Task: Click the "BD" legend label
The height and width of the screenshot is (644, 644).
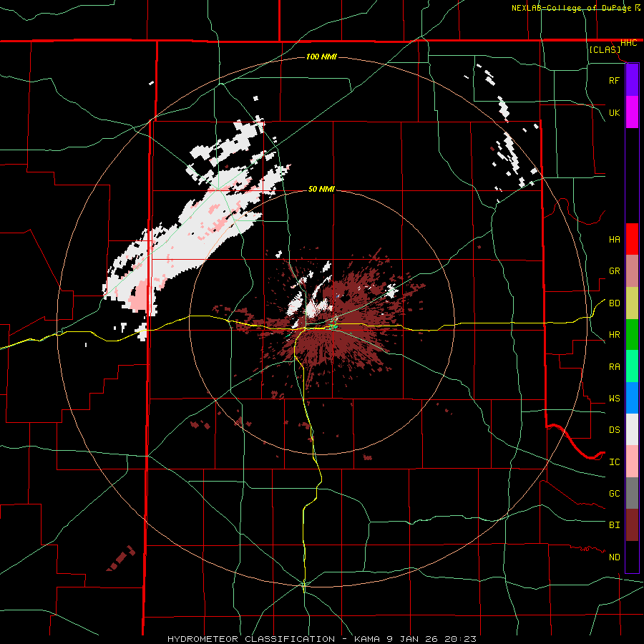Action: 614,303
